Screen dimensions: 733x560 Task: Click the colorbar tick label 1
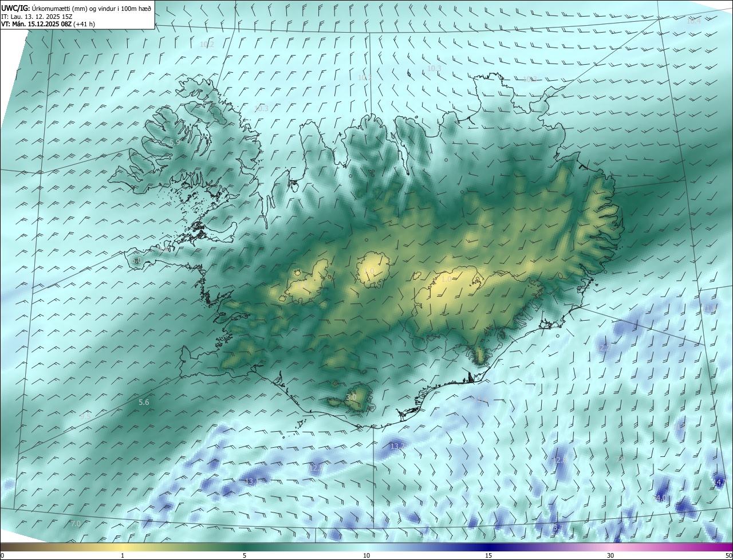coord(123,555)
